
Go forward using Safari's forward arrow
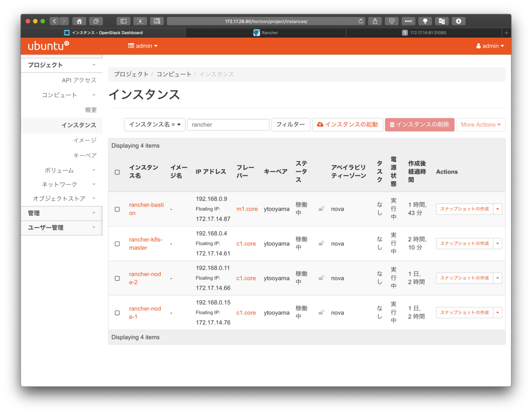[x=64, y=21]
